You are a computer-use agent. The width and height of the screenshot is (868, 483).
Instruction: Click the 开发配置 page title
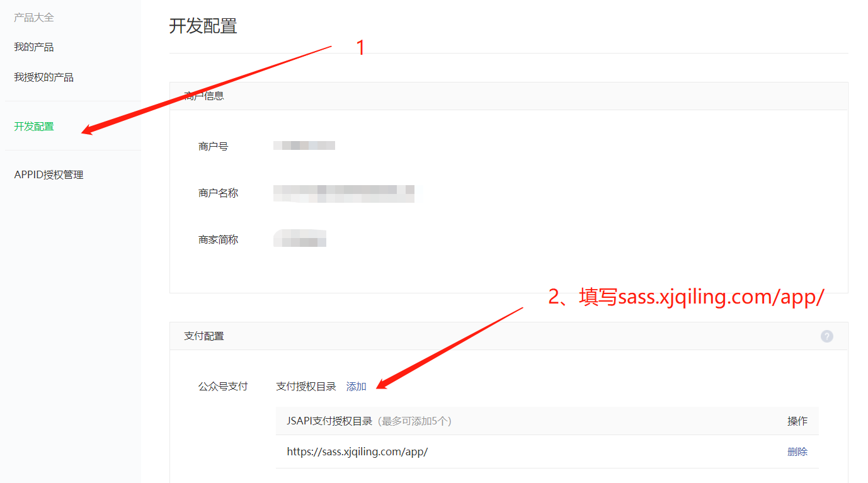tap(203, 26)
